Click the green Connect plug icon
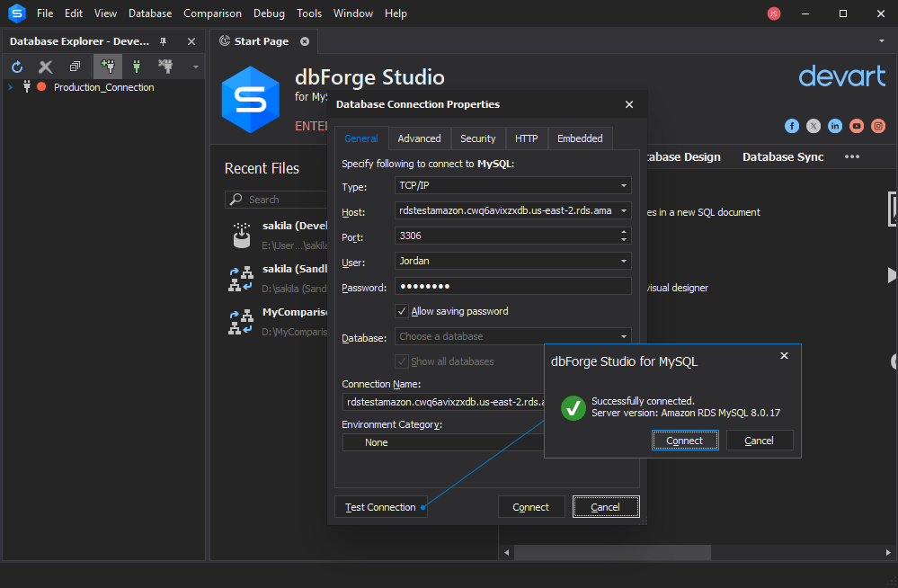The height and width of the screenshot is (588, 898). [136, 66]
